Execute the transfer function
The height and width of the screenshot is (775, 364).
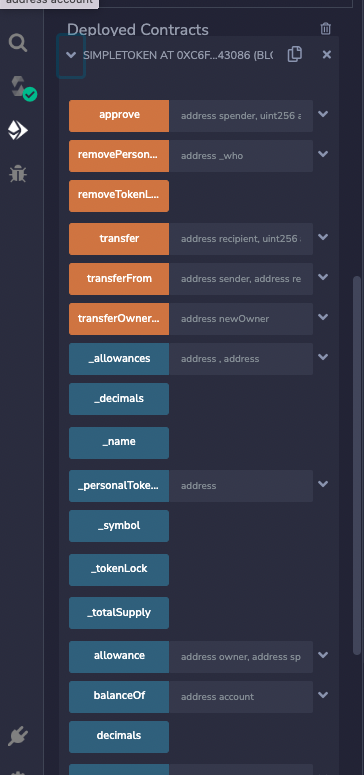(119, 239)
